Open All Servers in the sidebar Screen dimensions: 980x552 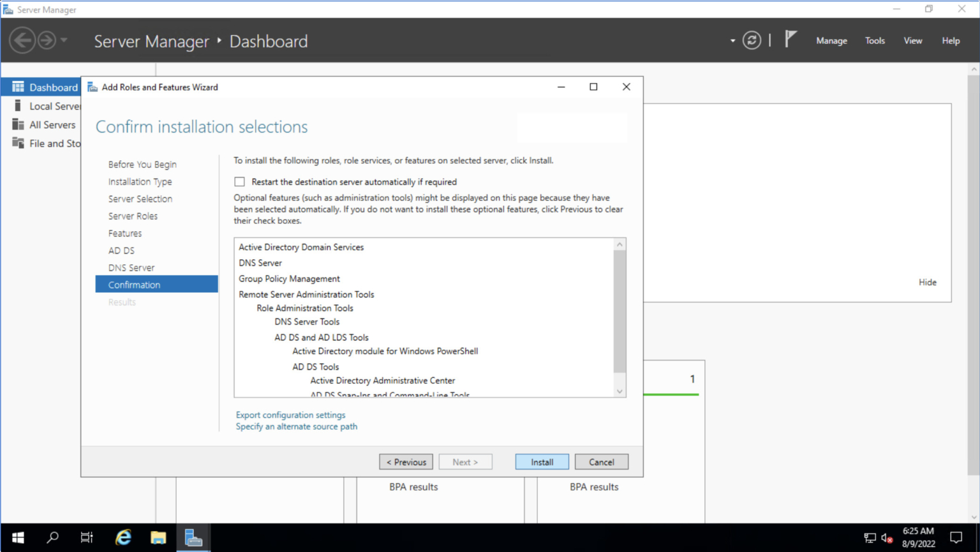[x=52, y=124]
